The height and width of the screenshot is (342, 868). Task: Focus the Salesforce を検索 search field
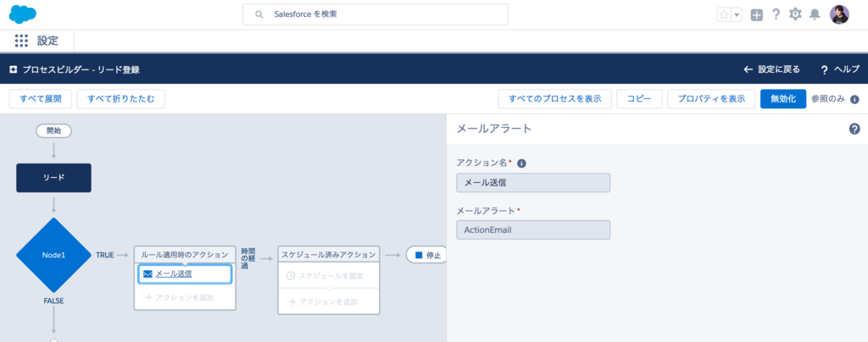pos(376,14)
